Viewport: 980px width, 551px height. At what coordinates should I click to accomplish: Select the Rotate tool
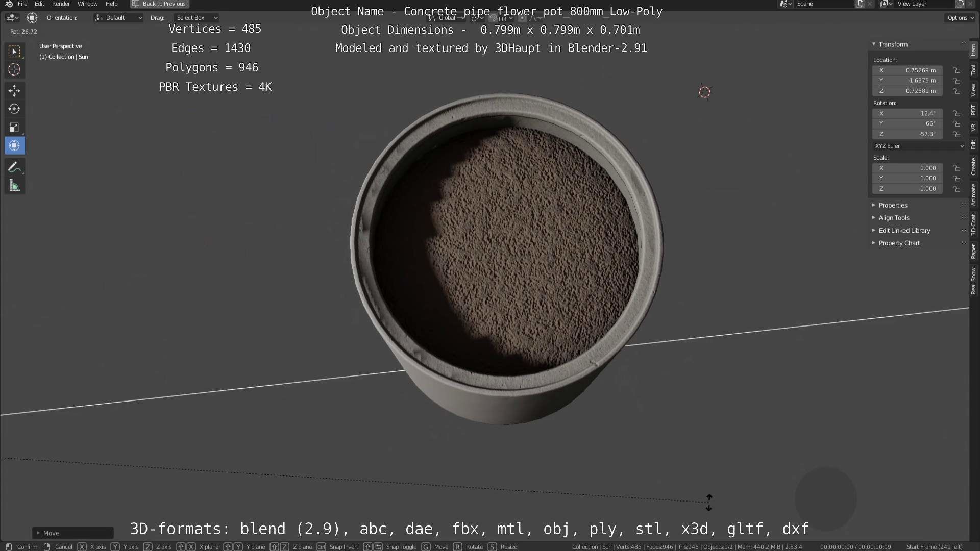pyautogui.click(x=14, y=109)
